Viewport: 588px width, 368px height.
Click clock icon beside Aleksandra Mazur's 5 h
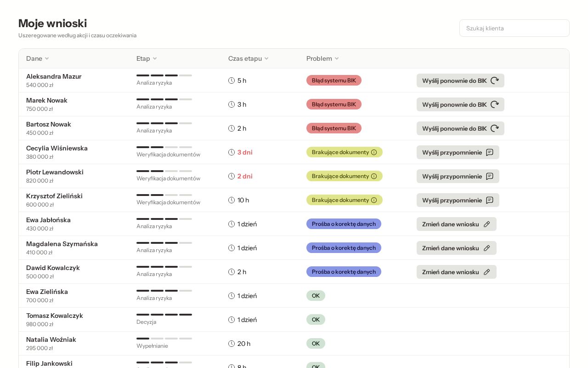(x=232, y=80)
